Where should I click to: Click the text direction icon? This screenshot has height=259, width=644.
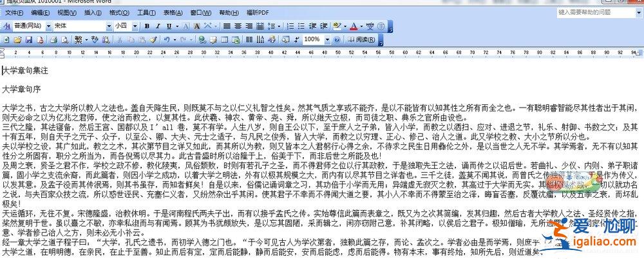tap(260, 40)
